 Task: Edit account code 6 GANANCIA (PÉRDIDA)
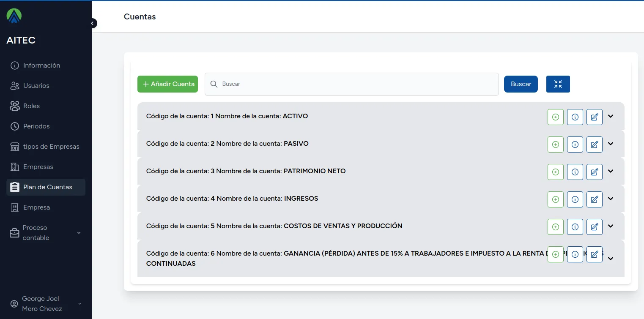coord(595,254)
